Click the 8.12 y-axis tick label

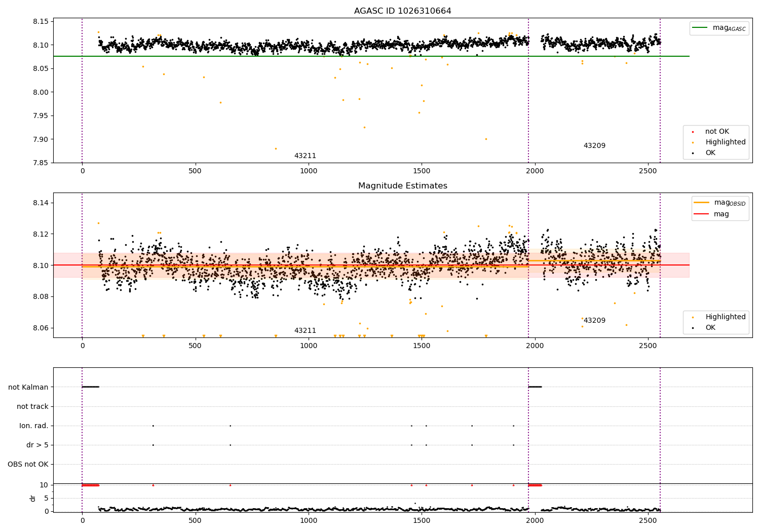coord(41,234)
